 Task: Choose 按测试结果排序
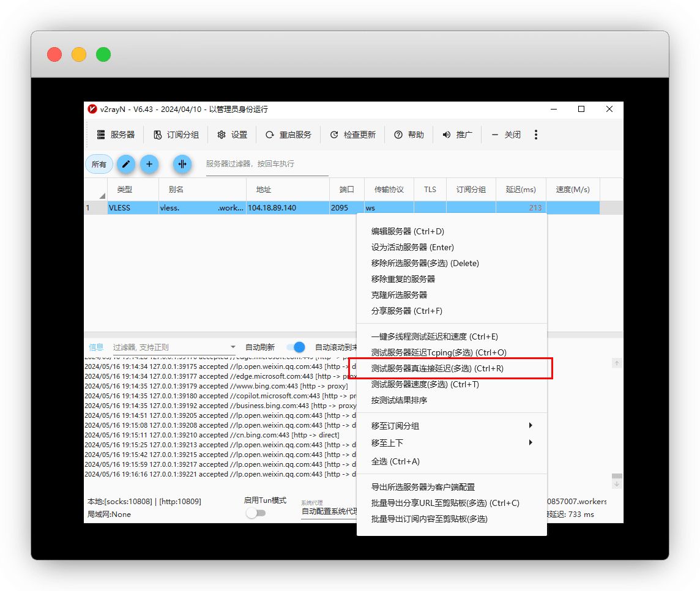pyautogui.click(x=452, y=400)
